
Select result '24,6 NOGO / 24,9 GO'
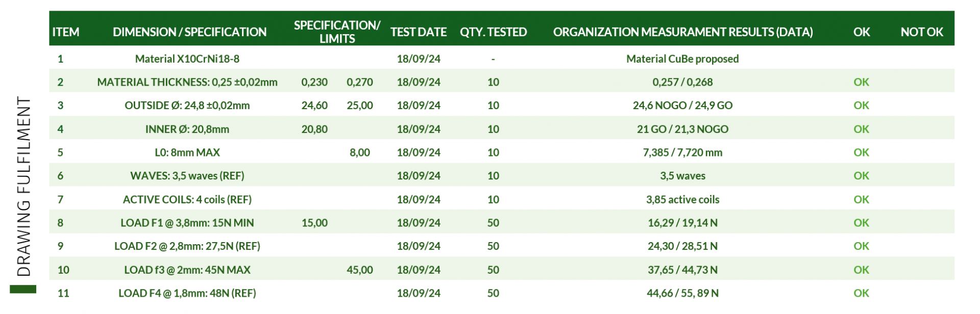click(682, 106)
